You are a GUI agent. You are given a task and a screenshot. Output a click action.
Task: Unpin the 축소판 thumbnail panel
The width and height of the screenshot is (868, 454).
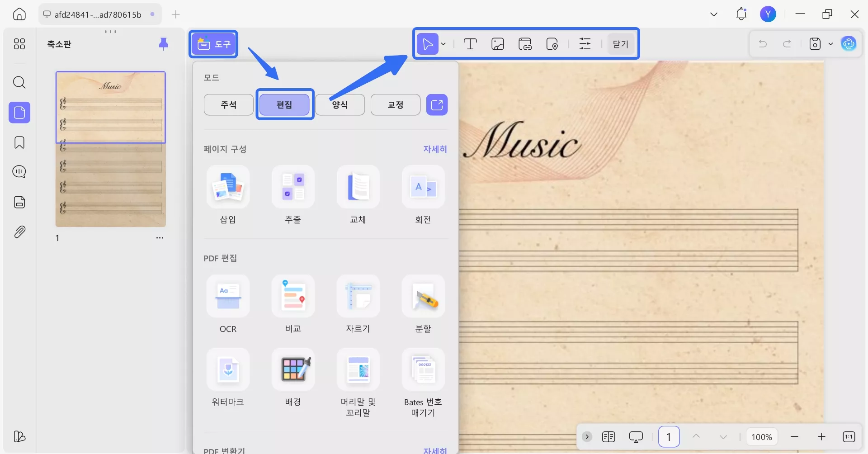coord(163,43)
